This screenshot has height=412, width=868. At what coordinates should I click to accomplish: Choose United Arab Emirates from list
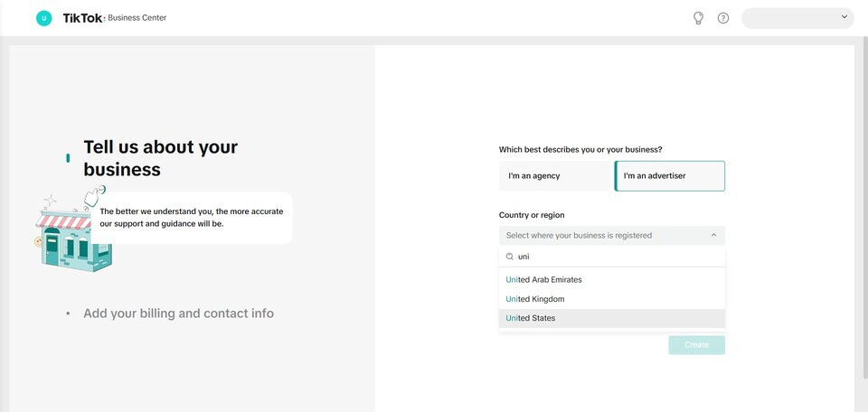pos(544,280)
